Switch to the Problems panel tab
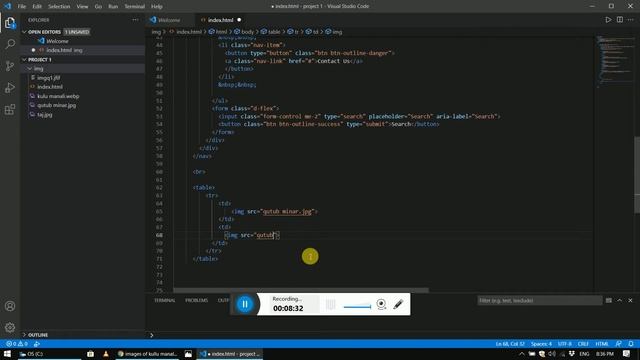The image size is (640, 360). click(196, 300)
